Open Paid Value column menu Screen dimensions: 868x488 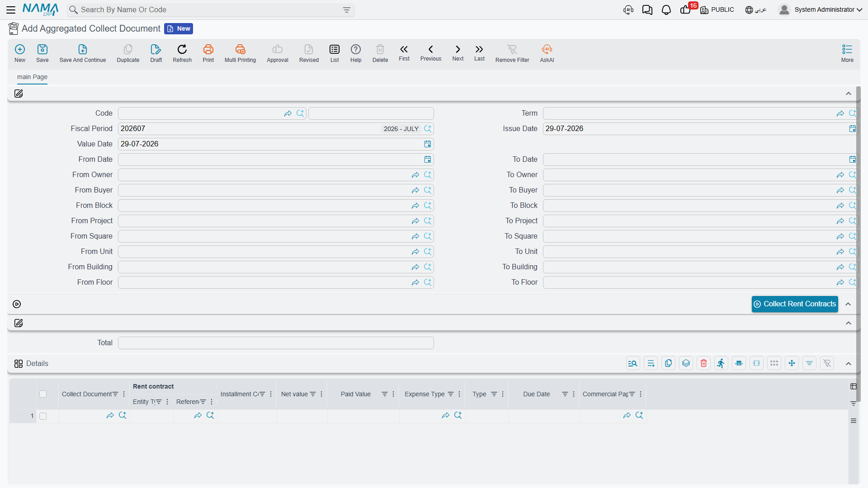coord(393,394)
